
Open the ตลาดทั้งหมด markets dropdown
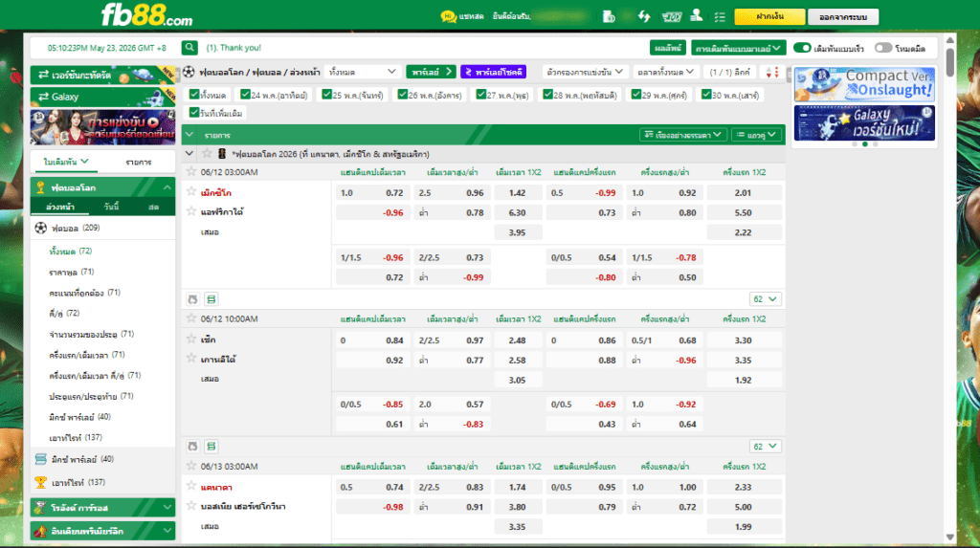(x=665, y=72)
